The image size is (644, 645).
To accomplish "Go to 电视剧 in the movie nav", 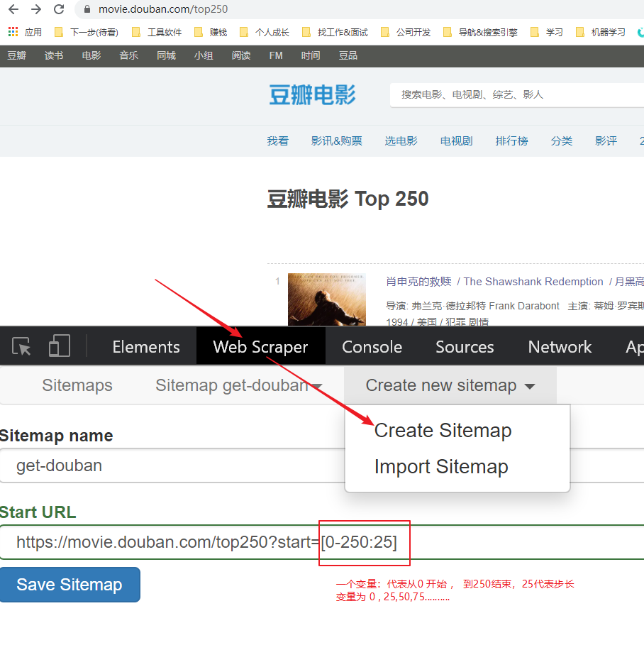I will (x=457, y=141).
